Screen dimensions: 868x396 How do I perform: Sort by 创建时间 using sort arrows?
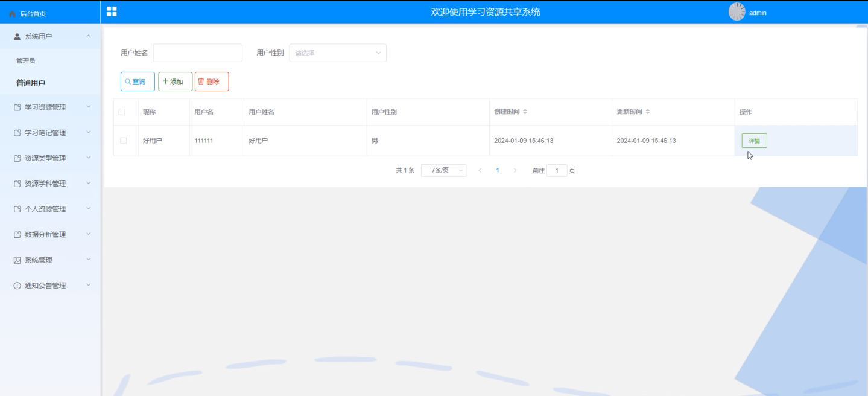coord(525,112)
